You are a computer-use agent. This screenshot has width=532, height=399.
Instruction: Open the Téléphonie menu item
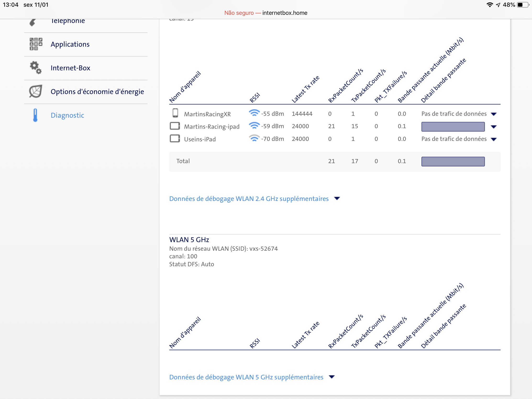[68, 21]
